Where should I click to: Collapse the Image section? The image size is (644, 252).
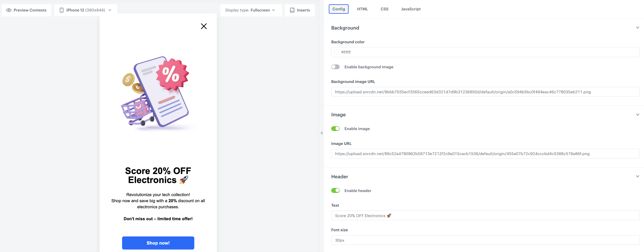[x=637, y=115]
